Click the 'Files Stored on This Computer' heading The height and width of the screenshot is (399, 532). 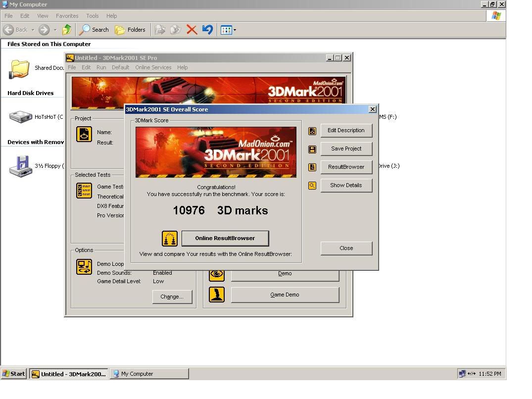click(49, 44)
